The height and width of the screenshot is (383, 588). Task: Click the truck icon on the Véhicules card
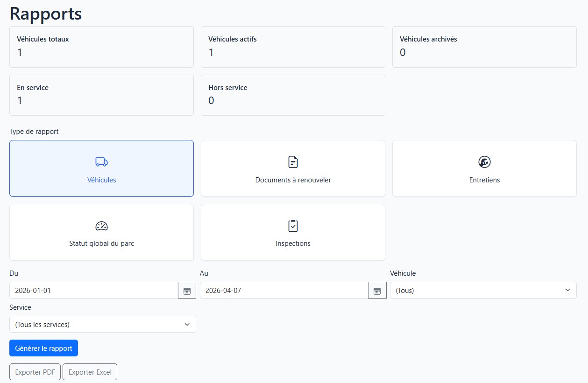[x=101, y=162]
